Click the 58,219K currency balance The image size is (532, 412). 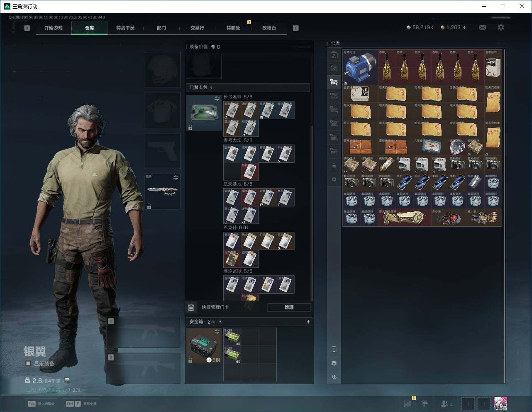420,27
